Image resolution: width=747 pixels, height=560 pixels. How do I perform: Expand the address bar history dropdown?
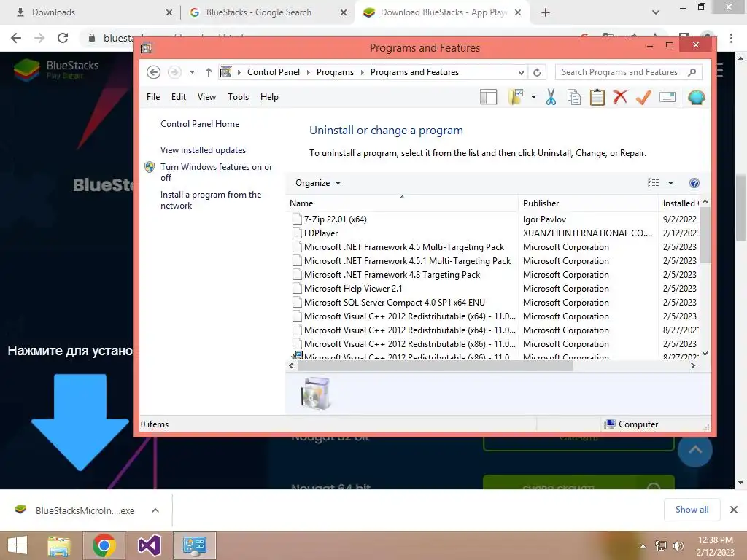pos(521,72)
